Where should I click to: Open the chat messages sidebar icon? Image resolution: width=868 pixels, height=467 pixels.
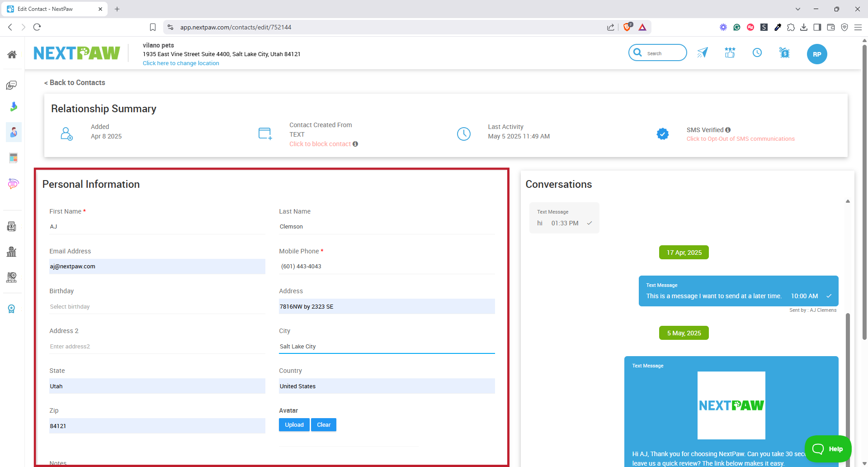click(12, 85)
